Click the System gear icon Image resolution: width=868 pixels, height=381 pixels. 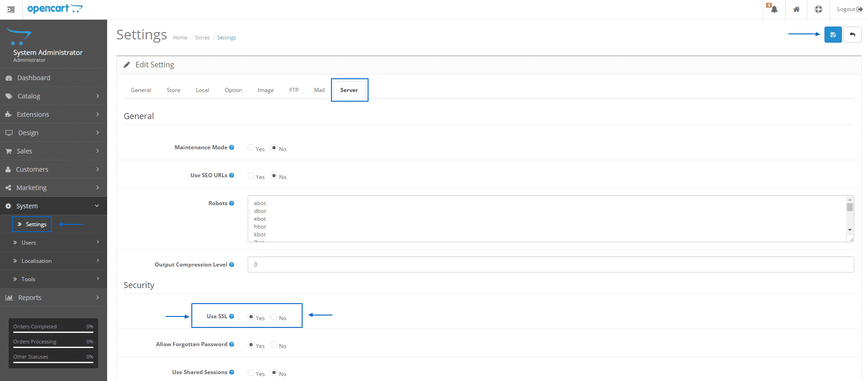[x=8, y=206]
